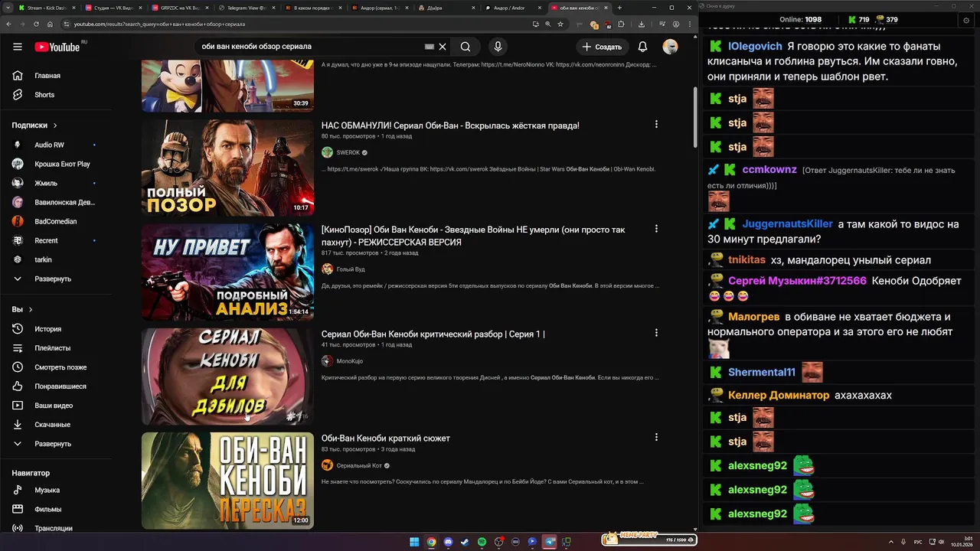
Task: Go to YouTube home via the logo
Action: point(57,47)
